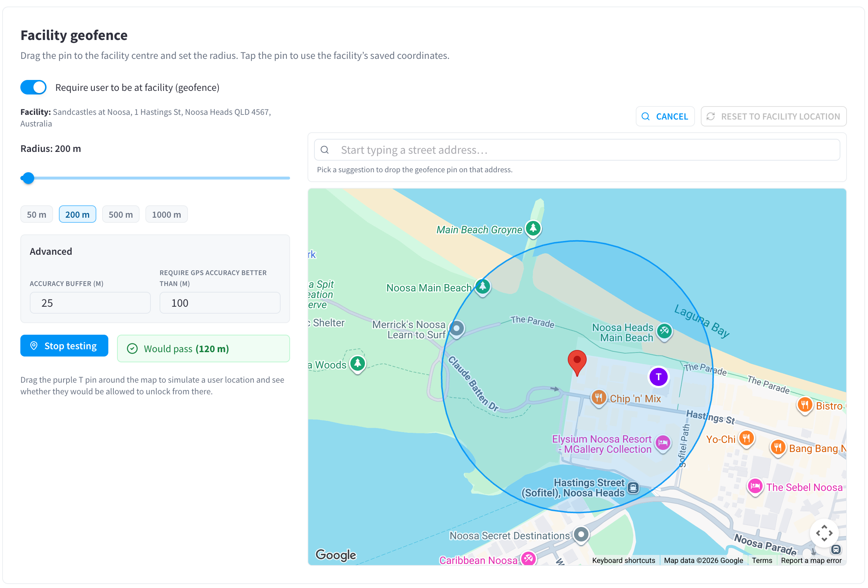Click the Advanced section heading
Screen dimensions: 868x588
[x=51, y=251]
